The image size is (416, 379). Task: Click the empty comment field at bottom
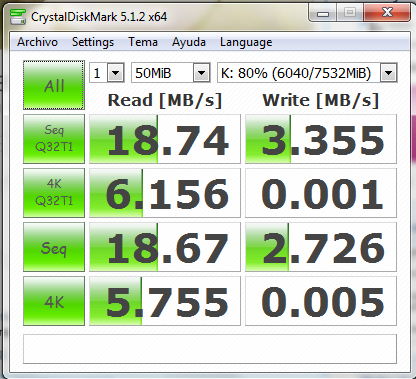click(210, 349)
